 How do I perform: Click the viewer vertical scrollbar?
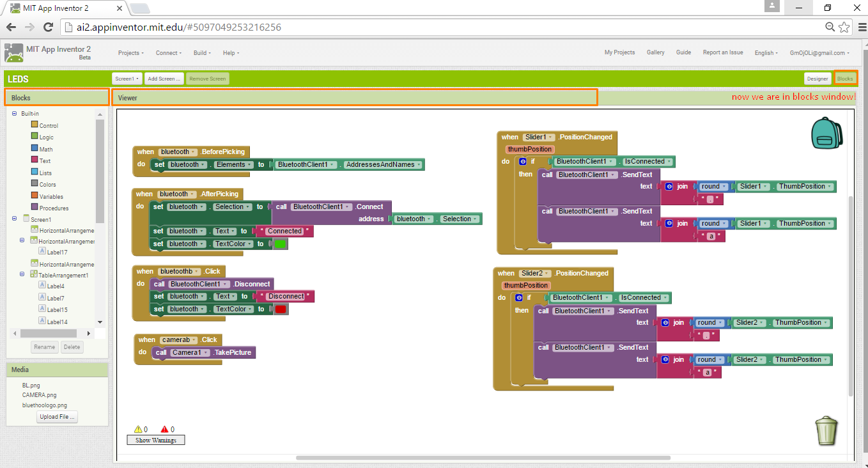point(850,295)
